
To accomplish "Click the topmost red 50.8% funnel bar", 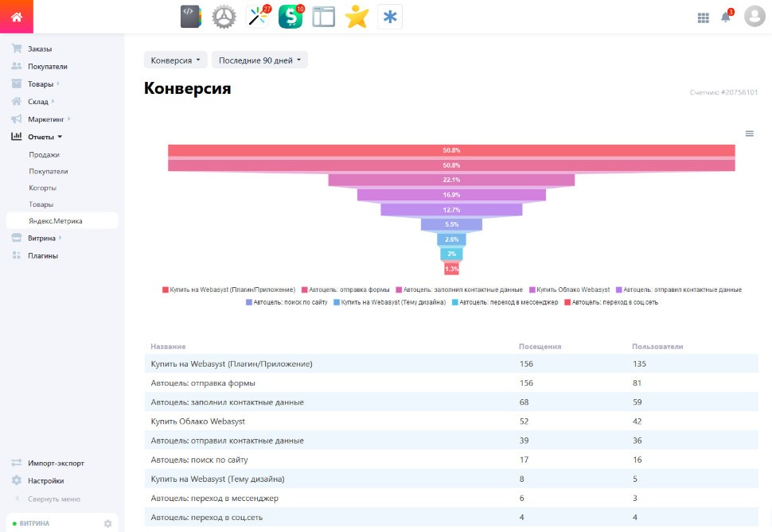I will click(451, 150).
